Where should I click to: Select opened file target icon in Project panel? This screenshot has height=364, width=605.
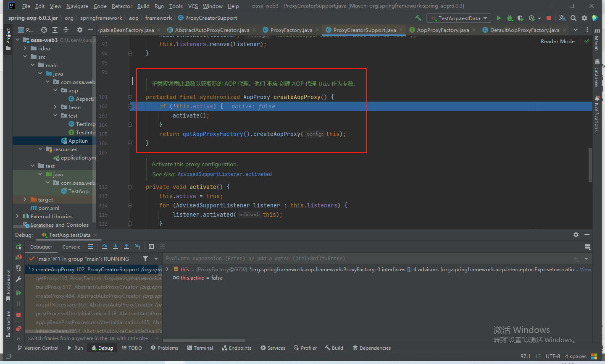pos(44,30)
